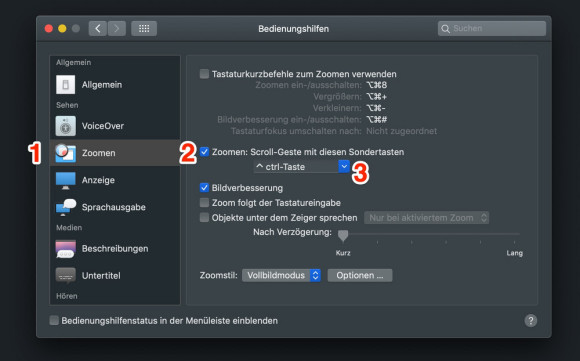580x361 pixels.
Task: Click the Anzeige monitor icon
Action: tap(65, 180)
